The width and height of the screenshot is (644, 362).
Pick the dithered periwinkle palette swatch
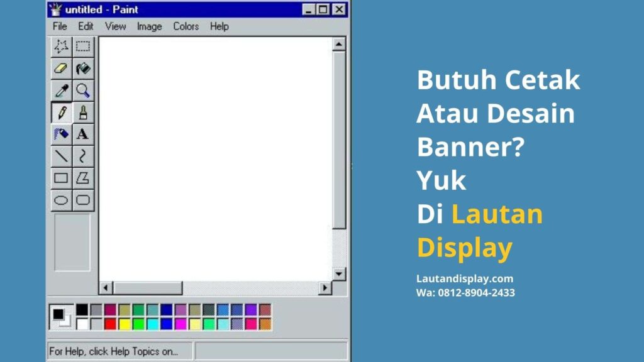(x=237, y=324)
